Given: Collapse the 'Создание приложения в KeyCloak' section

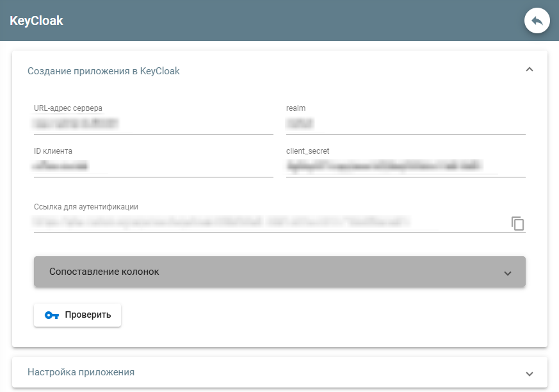Looking at the screenshot, I should click(530, 70).
